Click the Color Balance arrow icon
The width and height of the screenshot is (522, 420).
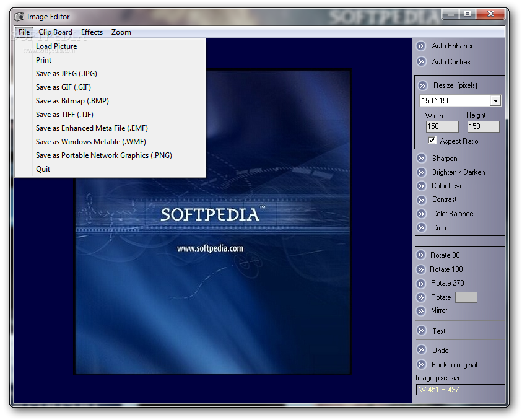coord(422,214)
